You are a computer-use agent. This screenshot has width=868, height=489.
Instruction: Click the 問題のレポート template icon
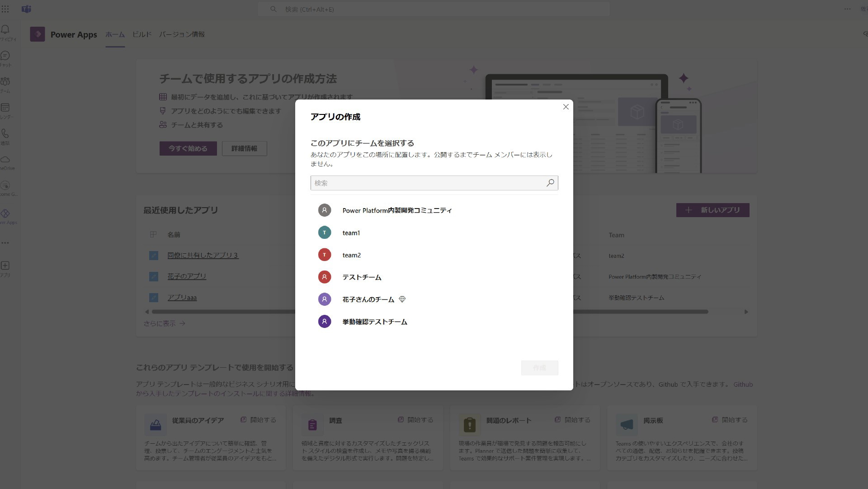pyautogui.click(x=470, y=425)
